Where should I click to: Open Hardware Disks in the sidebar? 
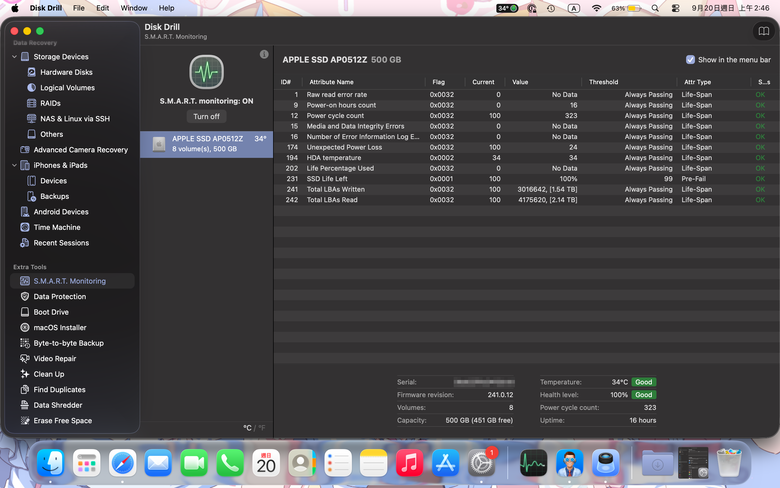click(x=66, y=72)
